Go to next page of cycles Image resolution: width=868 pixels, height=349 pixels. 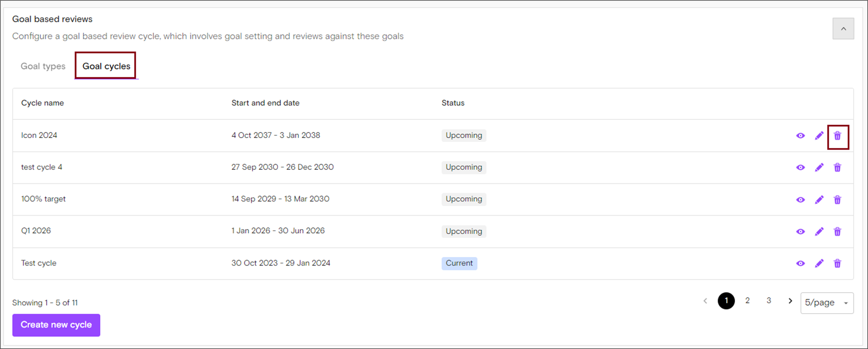coord(790,301)
